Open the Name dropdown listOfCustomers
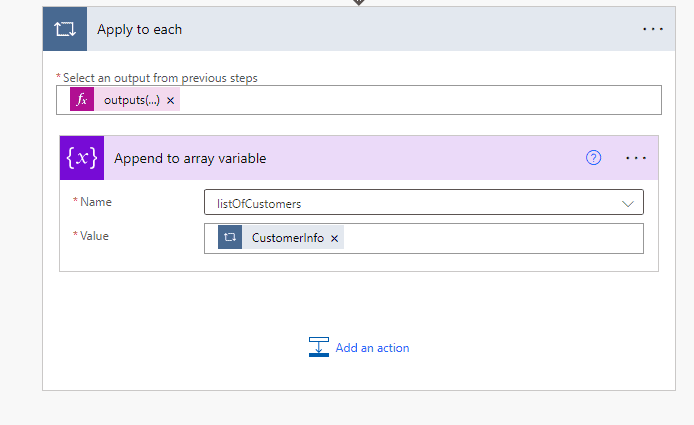 [424, 202]
